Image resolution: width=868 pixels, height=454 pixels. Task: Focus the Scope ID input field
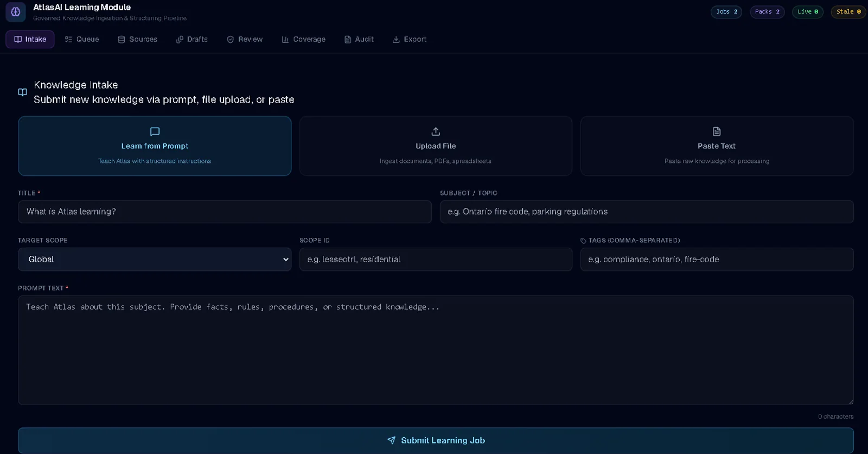436,260
